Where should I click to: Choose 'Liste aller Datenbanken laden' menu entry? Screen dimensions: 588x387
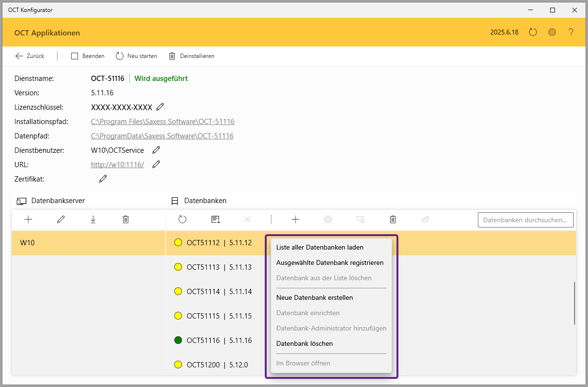point(319,248)
